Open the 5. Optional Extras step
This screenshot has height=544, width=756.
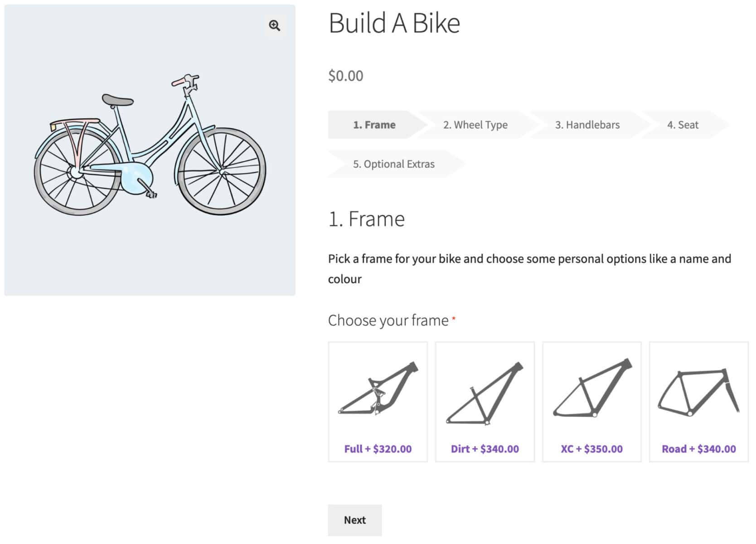393,164
